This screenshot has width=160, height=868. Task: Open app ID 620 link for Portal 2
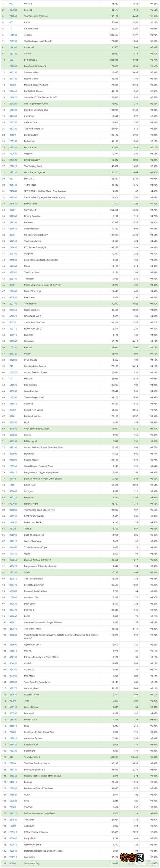pyautogui.click(x=11, y=4)
